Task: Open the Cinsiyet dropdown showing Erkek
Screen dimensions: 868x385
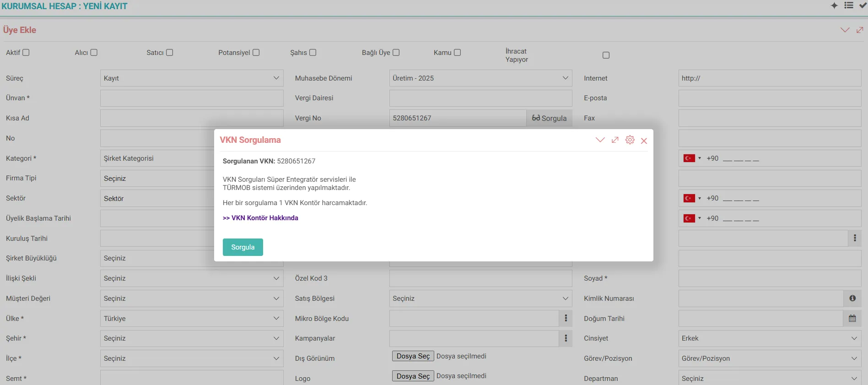Action: pos(769,338)
